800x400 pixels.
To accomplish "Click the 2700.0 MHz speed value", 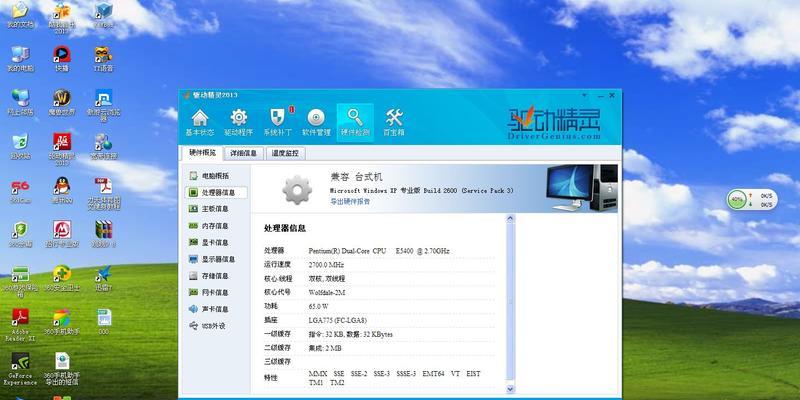I will tap(326, 265).
